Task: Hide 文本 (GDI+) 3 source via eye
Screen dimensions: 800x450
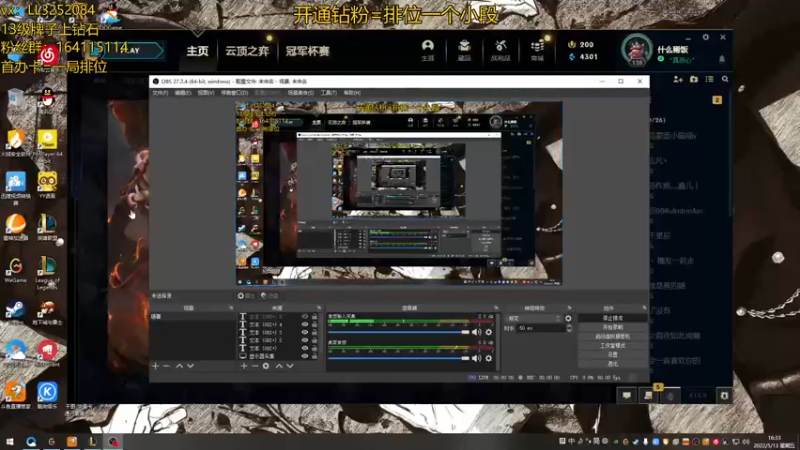Action: [305, 332]
